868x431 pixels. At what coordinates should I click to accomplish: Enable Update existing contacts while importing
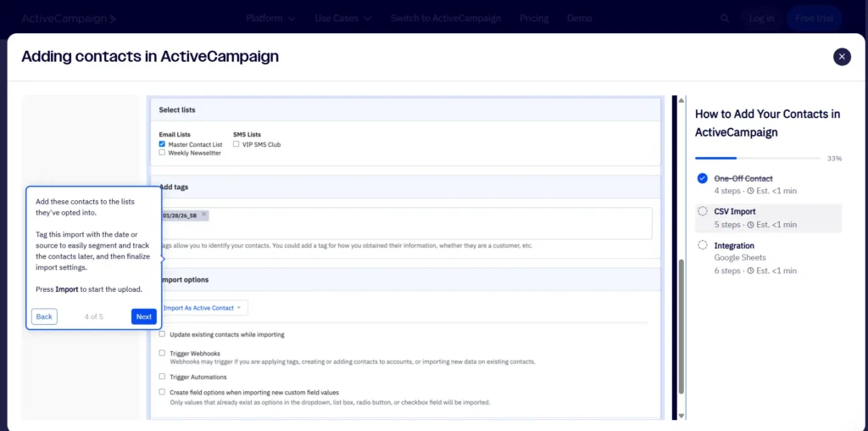[x=162, y=334]
